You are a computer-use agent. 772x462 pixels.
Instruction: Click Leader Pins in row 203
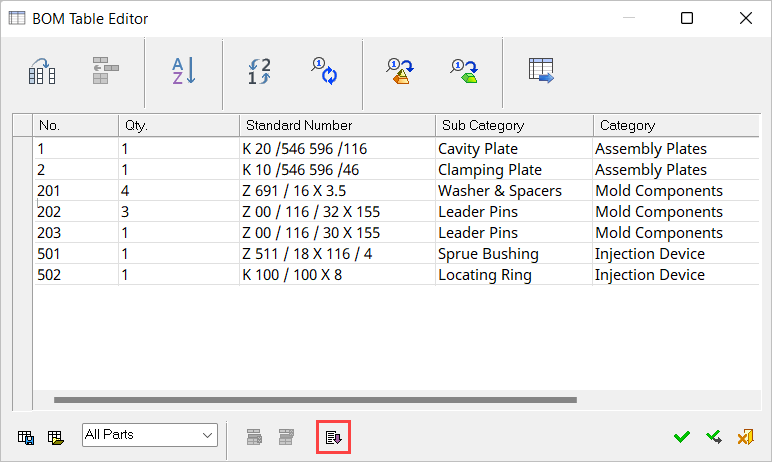(x=514, y=233)
